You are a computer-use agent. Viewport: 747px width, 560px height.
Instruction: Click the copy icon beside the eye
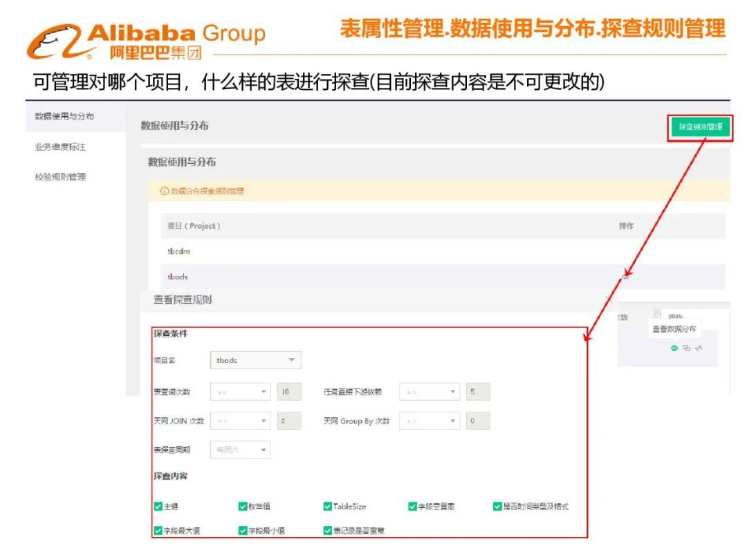687,348
